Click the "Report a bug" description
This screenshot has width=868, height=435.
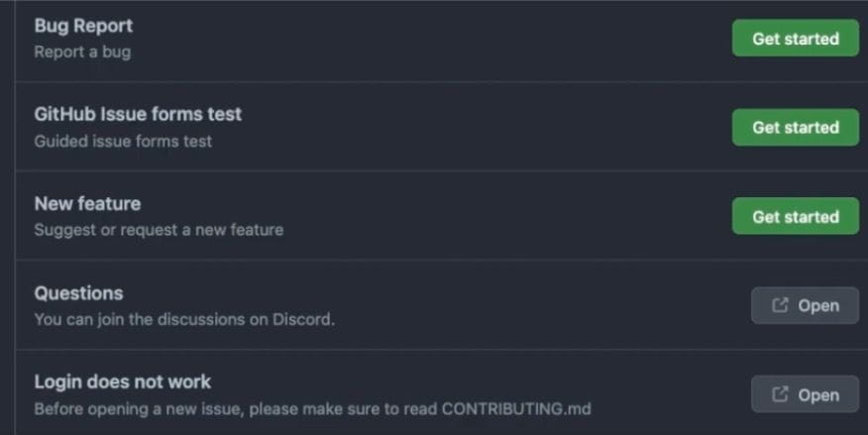tap(82, 52)
